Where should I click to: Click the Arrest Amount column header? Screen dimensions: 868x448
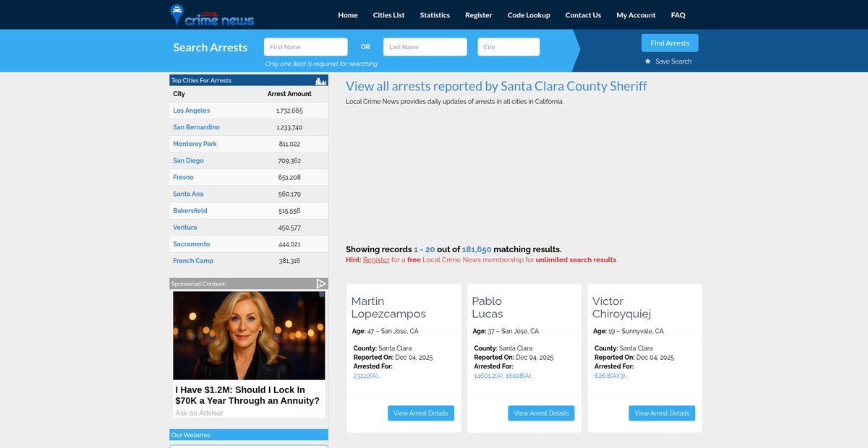pyautogui.click(x=289, y=94)
